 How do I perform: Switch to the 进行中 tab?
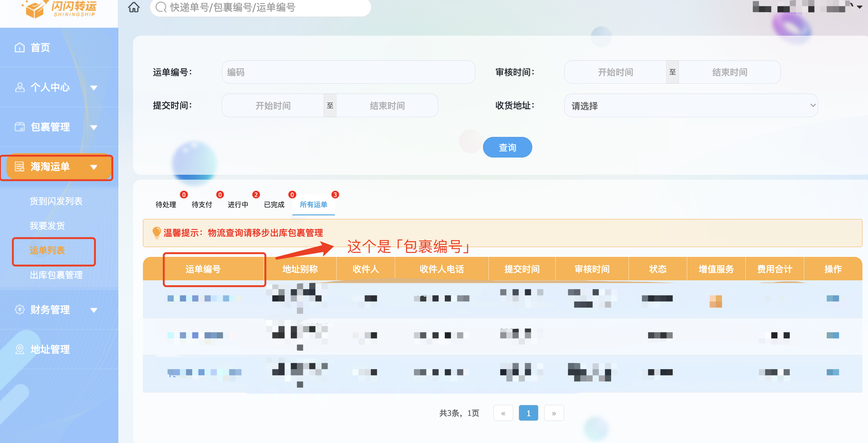click(238, 204)
